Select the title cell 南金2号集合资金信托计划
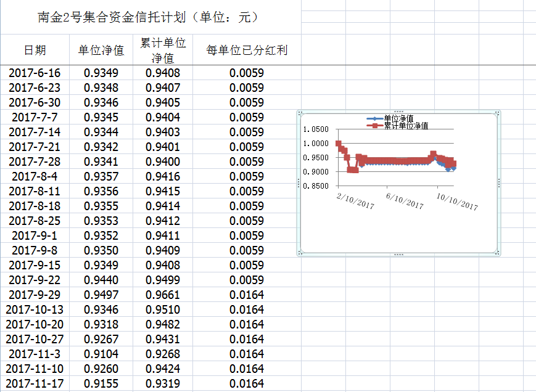 pos(148,17)
